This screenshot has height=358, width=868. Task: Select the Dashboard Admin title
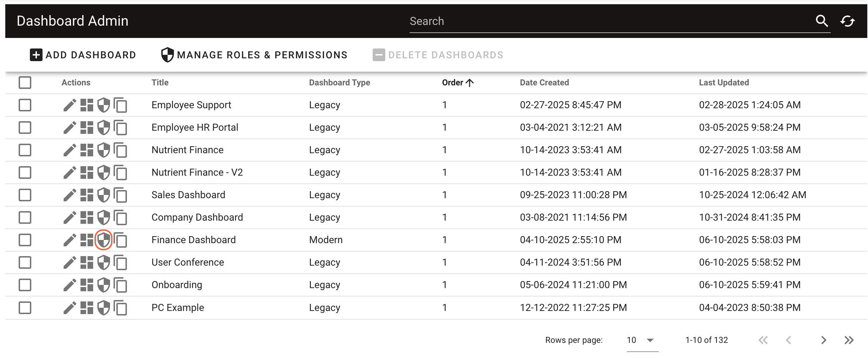[72, 21]
